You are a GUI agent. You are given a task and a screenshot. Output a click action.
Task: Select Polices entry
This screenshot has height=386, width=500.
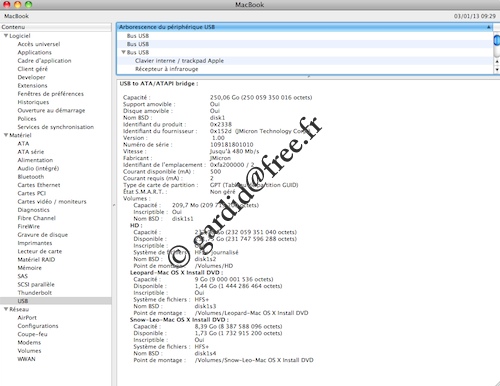27,119
